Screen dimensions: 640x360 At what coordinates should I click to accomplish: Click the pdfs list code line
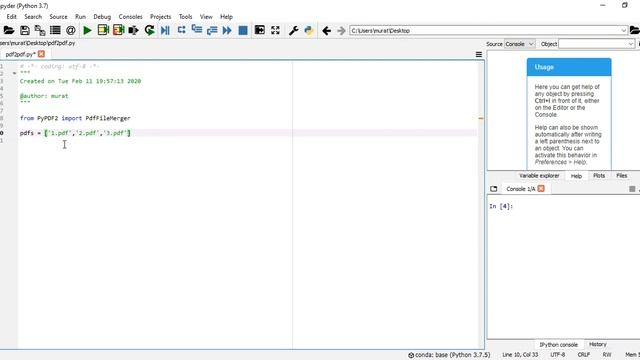pyautogui.click(x=75, y=133)
